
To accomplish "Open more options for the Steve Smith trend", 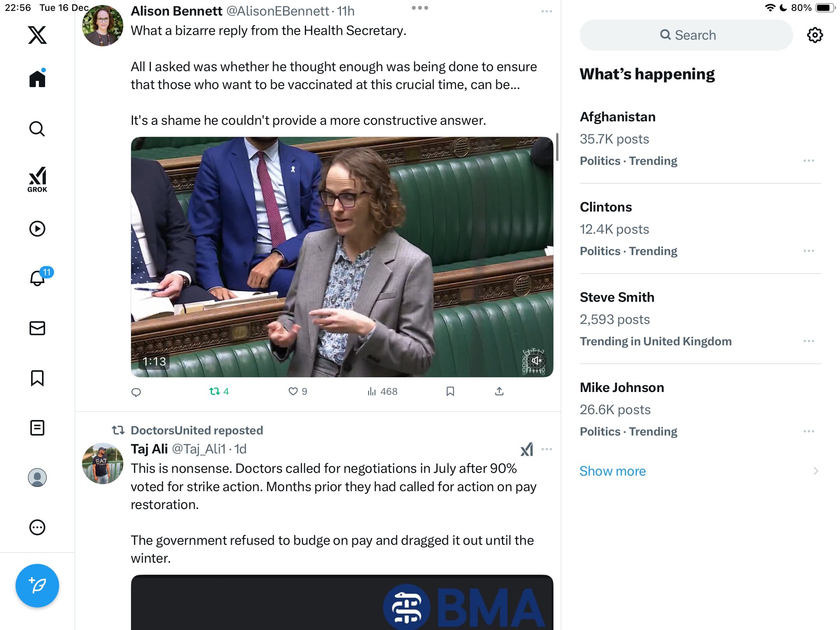I will click(x=809, y=341).
